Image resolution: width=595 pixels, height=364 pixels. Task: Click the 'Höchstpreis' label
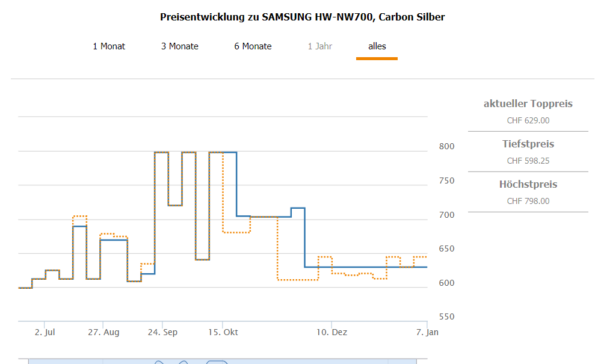(x=528, y=185)
